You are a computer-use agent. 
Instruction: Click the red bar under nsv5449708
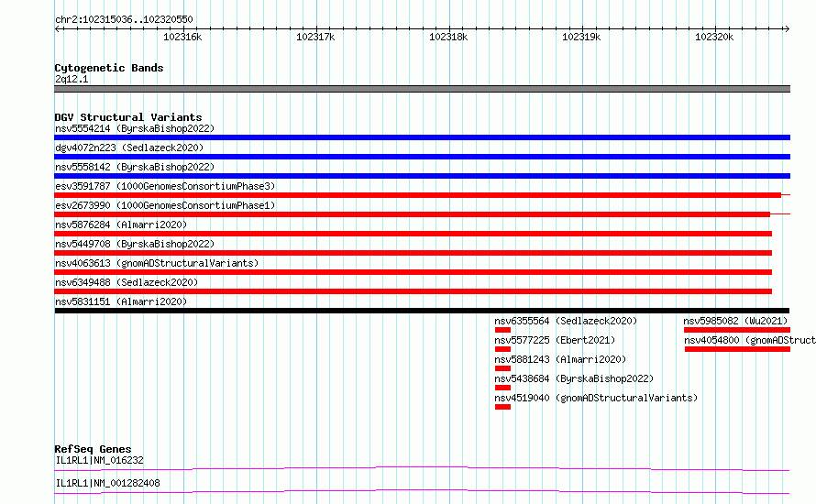click(x=413, y=253)
